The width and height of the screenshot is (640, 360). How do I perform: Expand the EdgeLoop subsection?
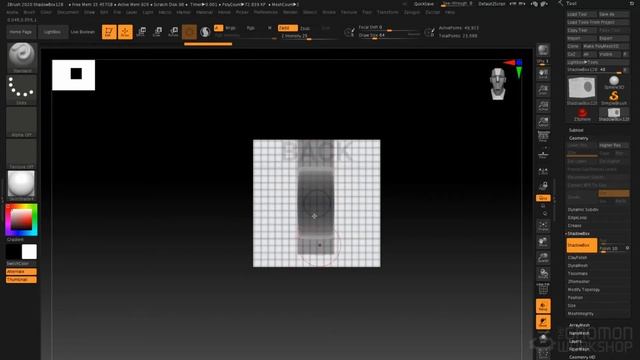tap(577, 218)
